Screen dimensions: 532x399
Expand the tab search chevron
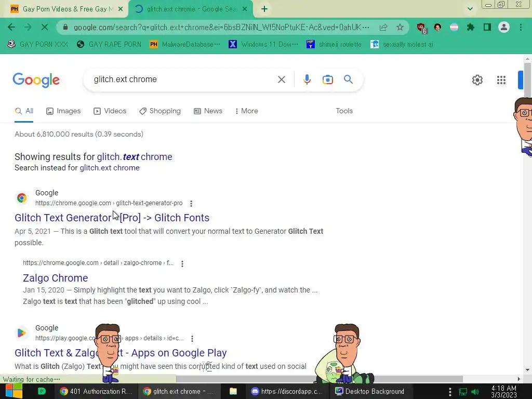tap(470, 9)
